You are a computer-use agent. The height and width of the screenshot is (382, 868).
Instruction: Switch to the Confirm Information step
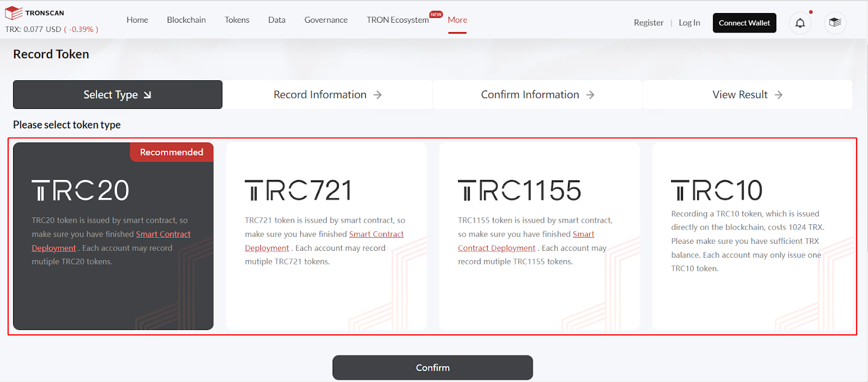point(538,95)
